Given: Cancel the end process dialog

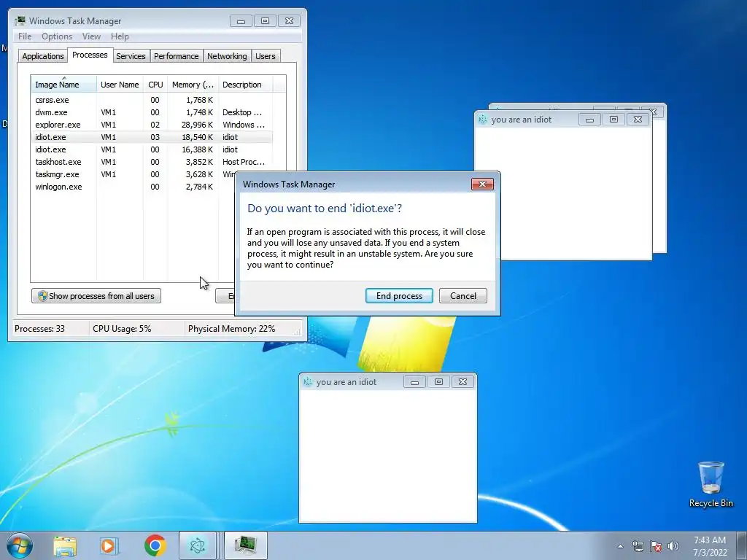Looking at the screenshot, I should coord(463,296).
